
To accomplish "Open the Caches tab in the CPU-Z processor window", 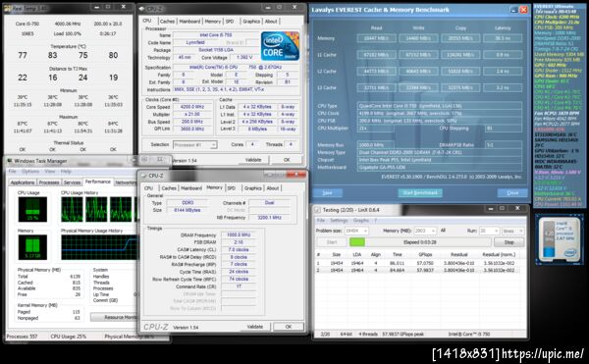I will tap(167, 22).
